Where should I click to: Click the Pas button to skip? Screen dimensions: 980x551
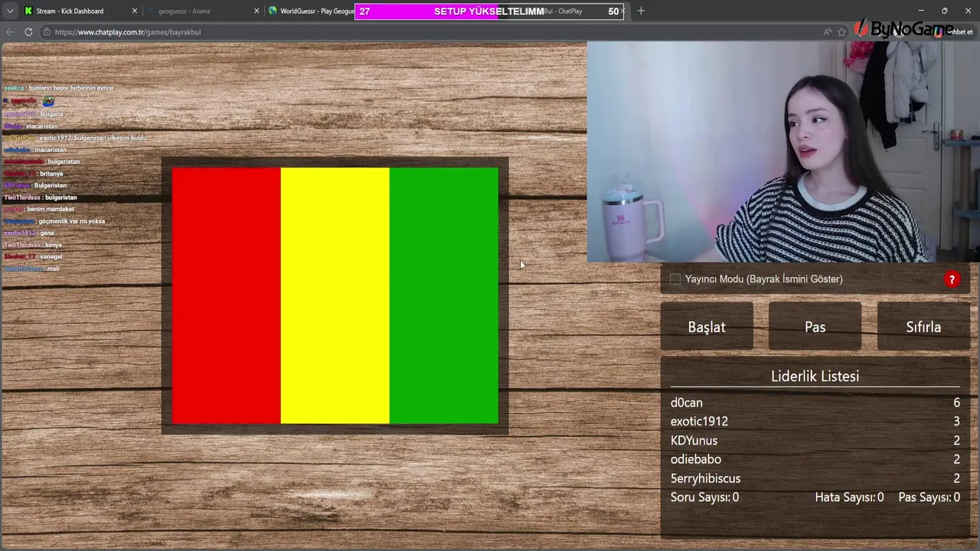815,327
